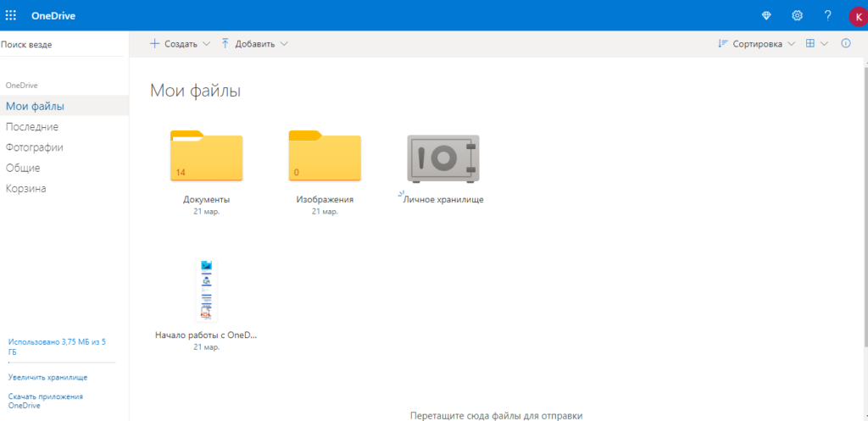
Task: Open the details info pane icon
Action: coord(845,43)
